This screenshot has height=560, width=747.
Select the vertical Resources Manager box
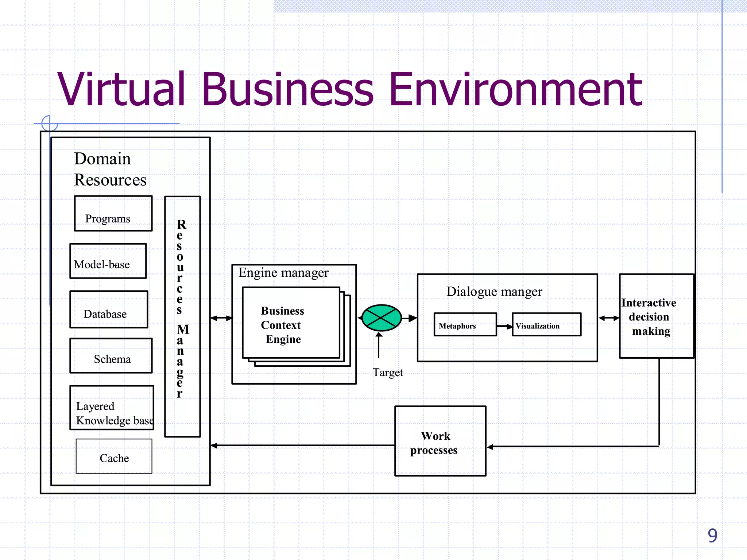[182, 316]
